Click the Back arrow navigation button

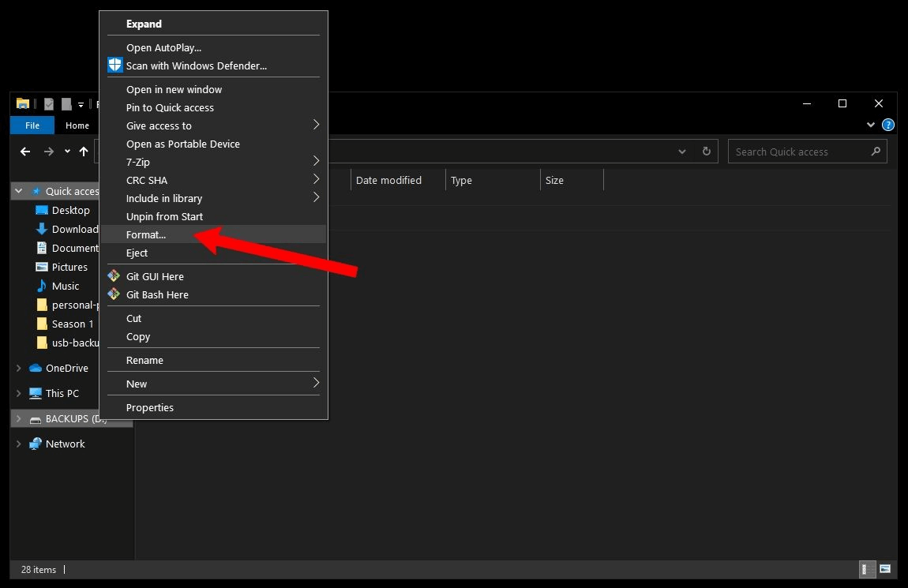coord(25,152)
